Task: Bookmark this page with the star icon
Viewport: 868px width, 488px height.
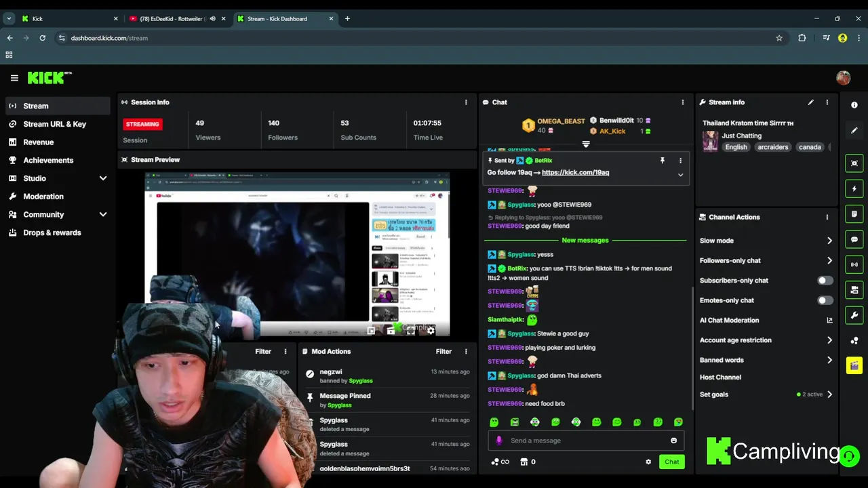Action: [x=779, y=38]
